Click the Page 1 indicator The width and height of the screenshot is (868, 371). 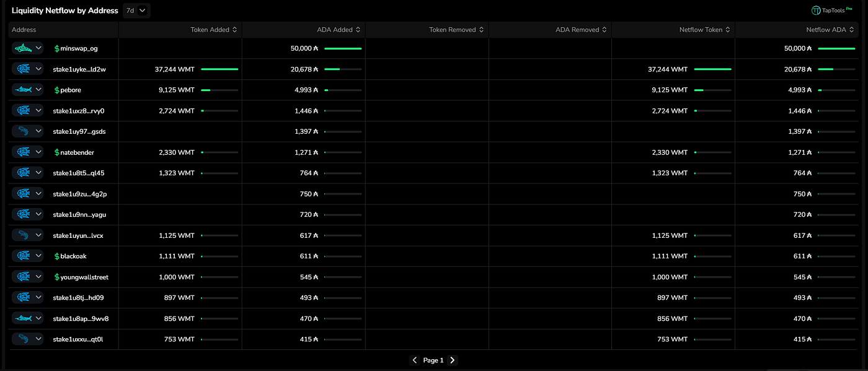pyautogui.click(x=433, y=360)
